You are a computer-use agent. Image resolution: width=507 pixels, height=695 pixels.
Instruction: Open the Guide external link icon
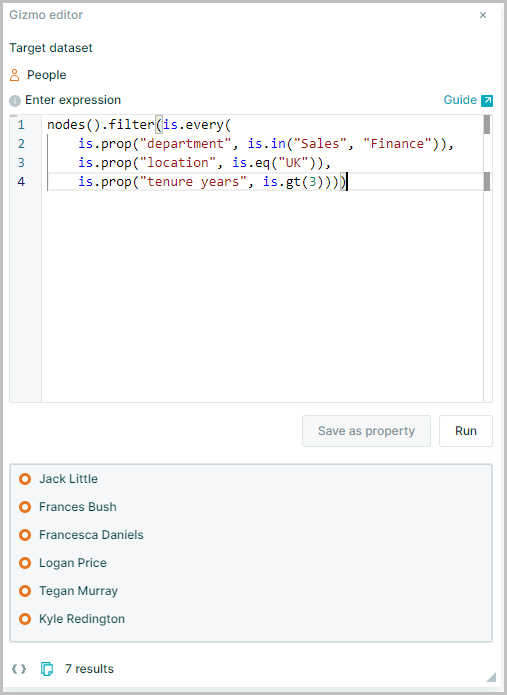pyautogui.click(x=487, y=101)
